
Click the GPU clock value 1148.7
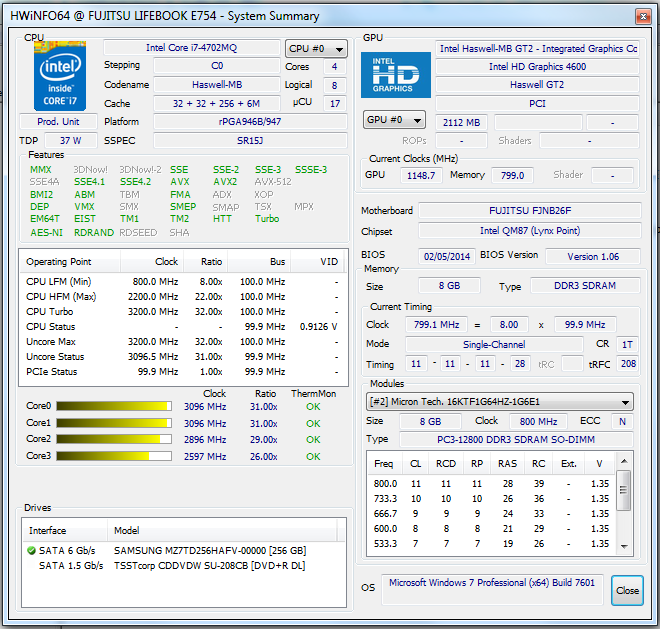click(x=421, y=175)
